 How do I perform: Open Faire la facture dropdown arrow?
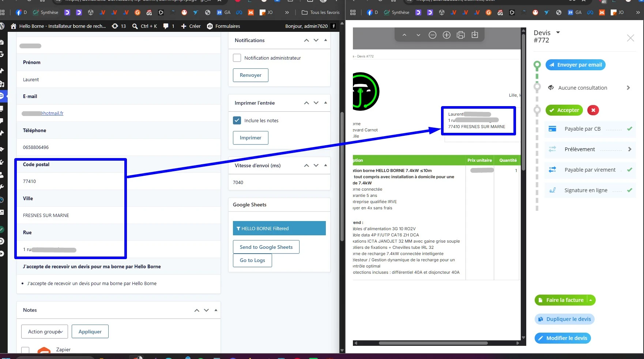point(591,300)
